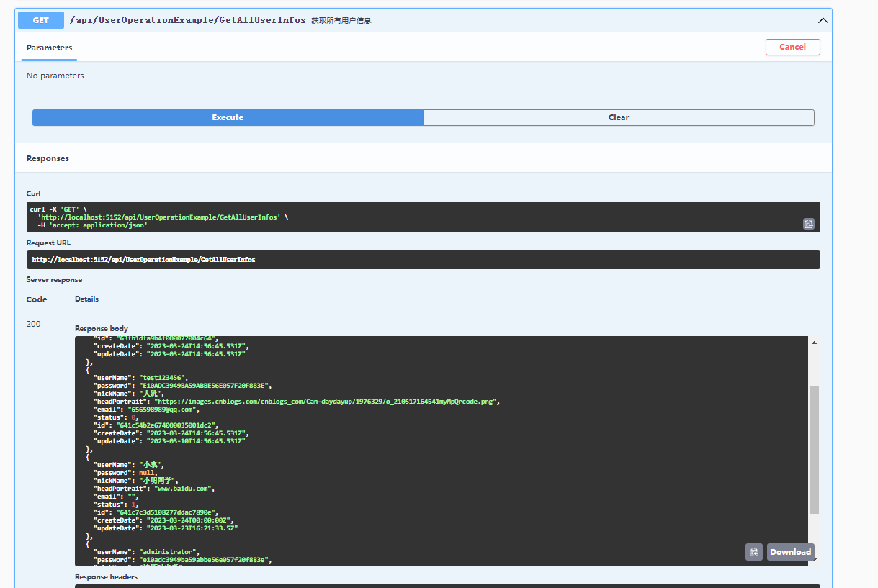Copy the curl command to clipboard

coord(808,224)
